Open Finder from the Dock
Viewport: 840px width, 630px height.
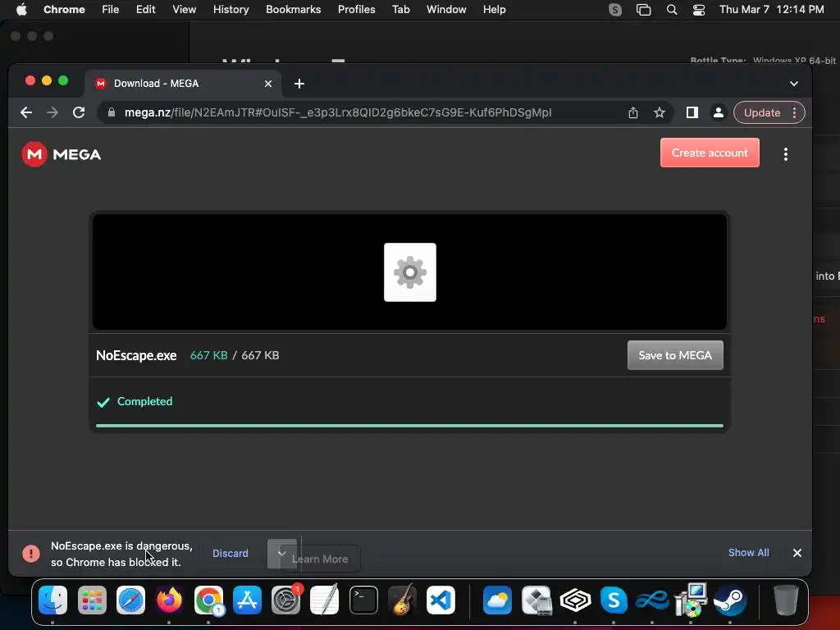pos(52,600)
